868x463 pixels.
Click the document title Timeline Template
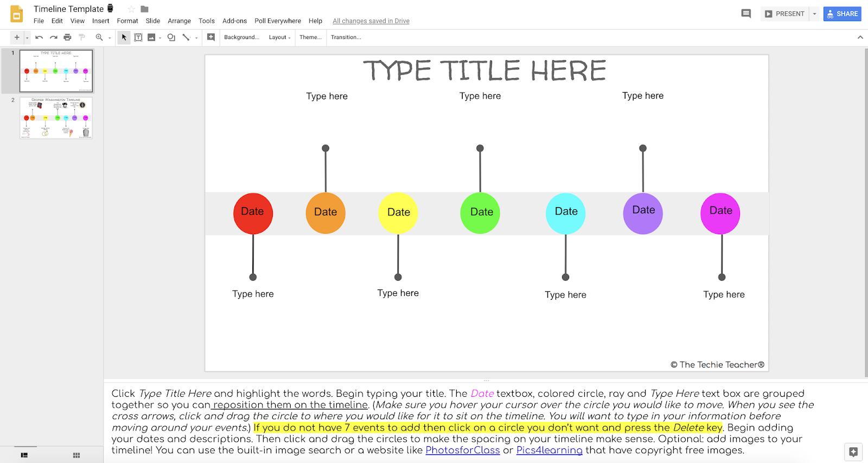click(68, 9)
